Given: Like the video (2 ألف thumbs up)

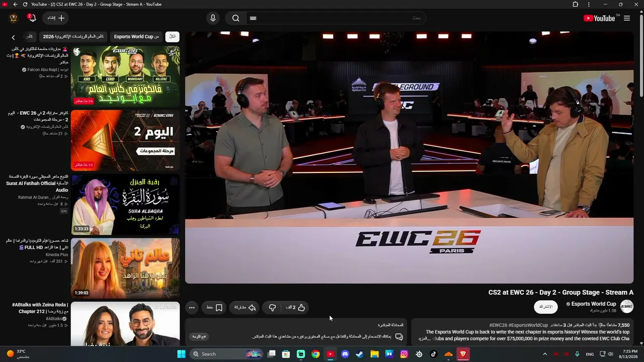Looking at the screenshot, I should point(295,308).
